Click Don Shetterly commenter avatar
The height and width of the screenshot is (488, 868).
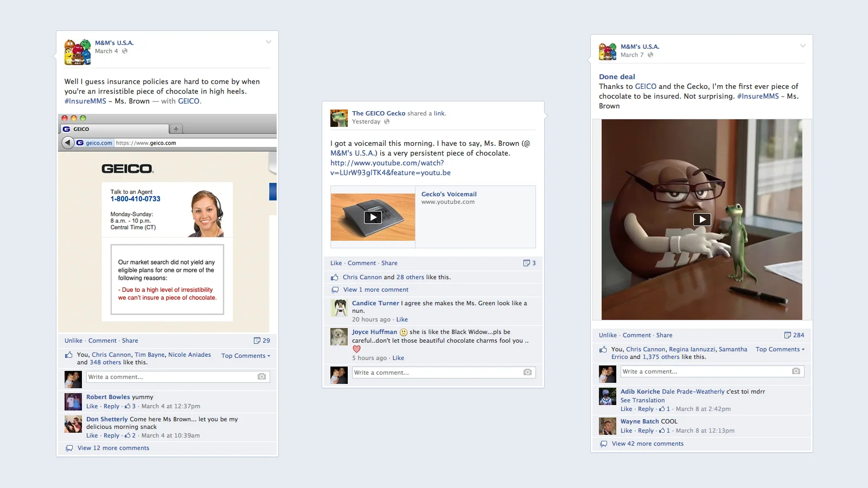coord(73,424)
